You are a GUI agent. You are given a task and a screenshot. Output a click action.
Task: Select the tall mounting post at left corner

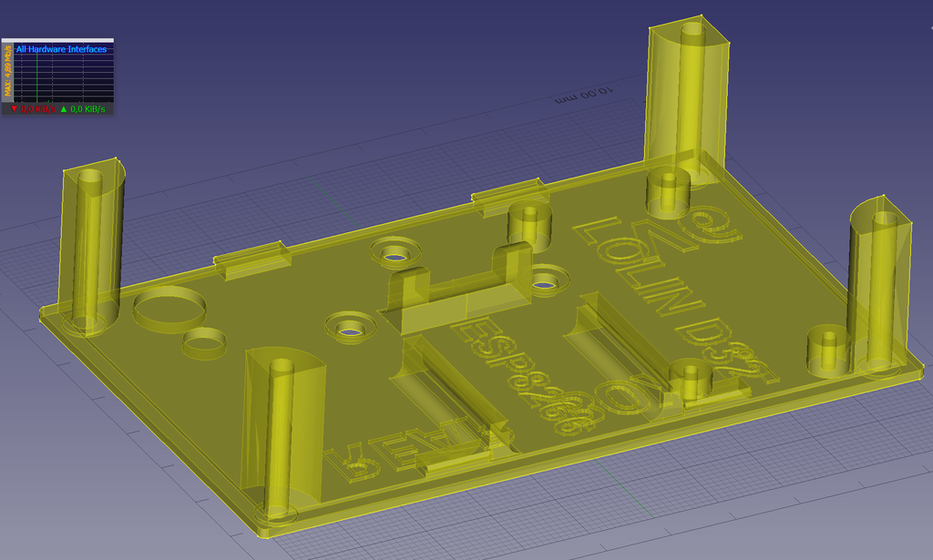(x=91, y=245)
